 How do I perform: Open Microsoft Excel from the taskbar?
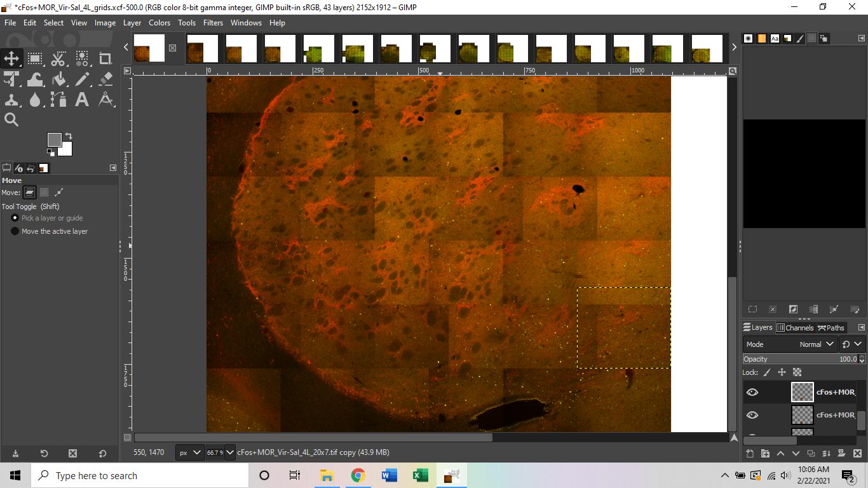pos(420,475)
